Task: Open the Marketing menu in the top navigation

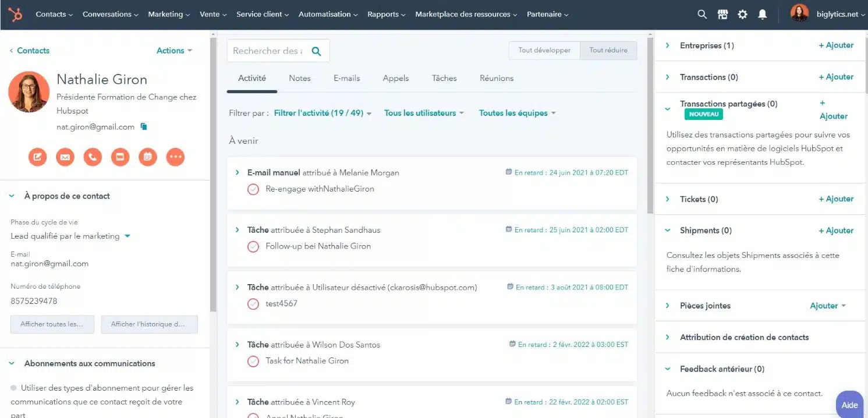Action: tap(169, 15)
